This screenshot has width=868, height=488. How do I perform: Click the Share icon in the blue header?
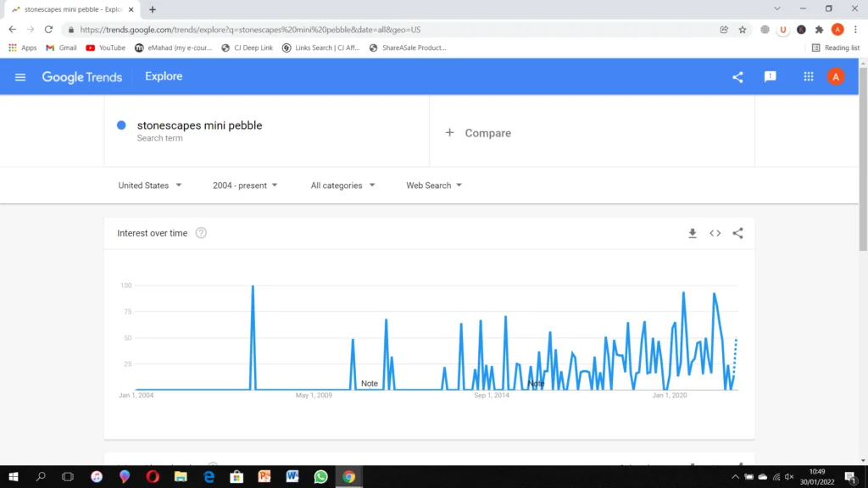737,77
